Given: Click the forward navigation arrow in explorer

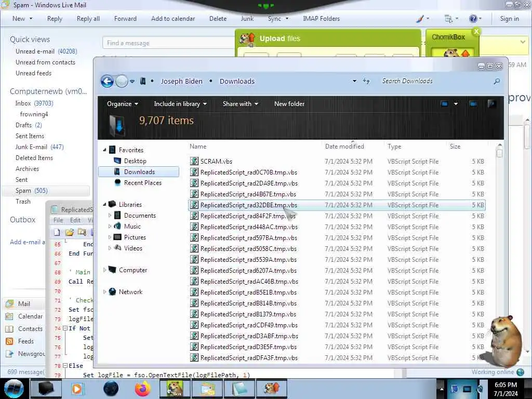Looking at the screenshot, I should tap(122, 82).
